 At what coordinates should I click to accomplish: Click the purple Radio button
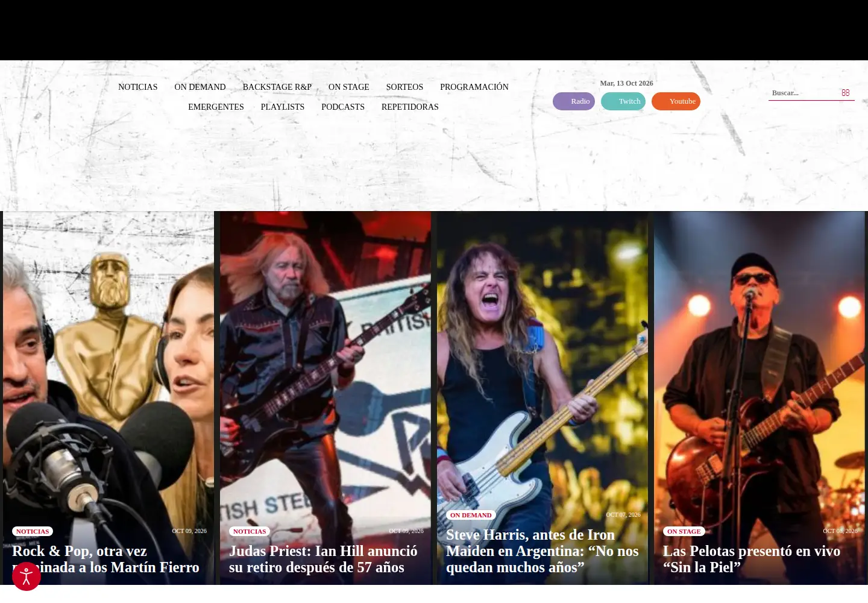click(x=574, y=101)
